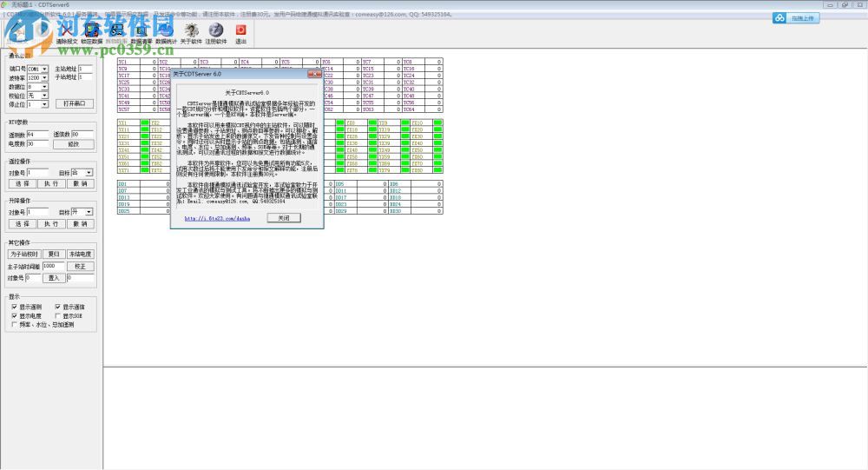Open the 端口号 COM1 dropdown
Image resolution: width=868 pixels, height=470 pixels.
pos(44,70)
